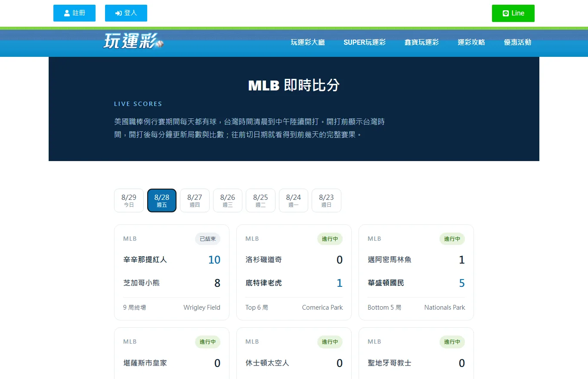Viewport: 588px width, 379px height.
Task: Click the 華盛頓國民 team name
Action: (x=386, y=283)
